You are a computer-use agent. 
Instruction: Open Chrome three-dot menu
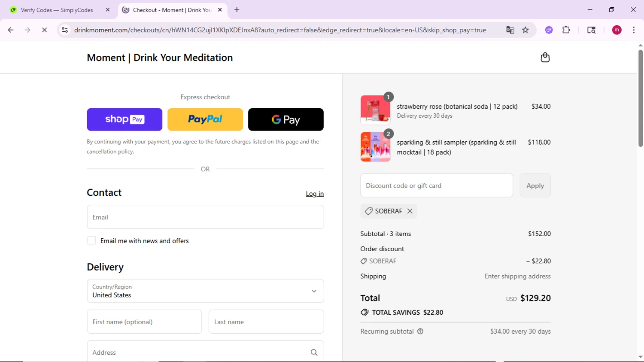pos(634,30)
